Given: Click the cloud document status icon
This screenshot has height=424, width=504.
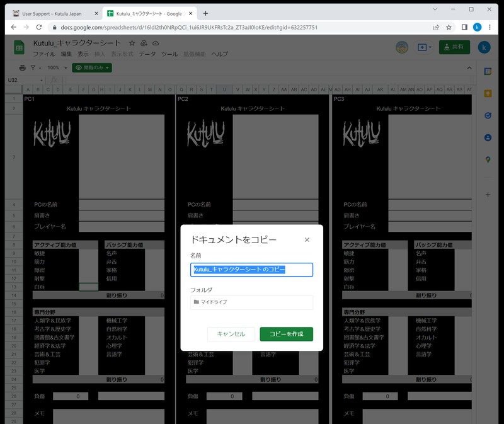Looking at the screenshot, I should [156, 43].
